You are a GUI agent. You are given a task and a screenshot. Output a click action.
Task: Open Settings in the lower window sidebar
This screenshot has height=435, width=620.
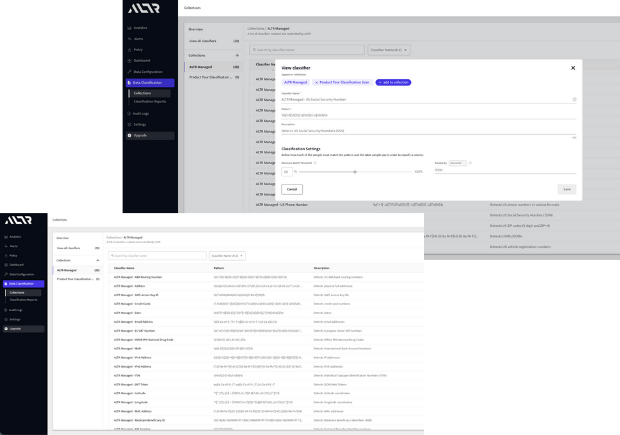(x=15, y=319)
